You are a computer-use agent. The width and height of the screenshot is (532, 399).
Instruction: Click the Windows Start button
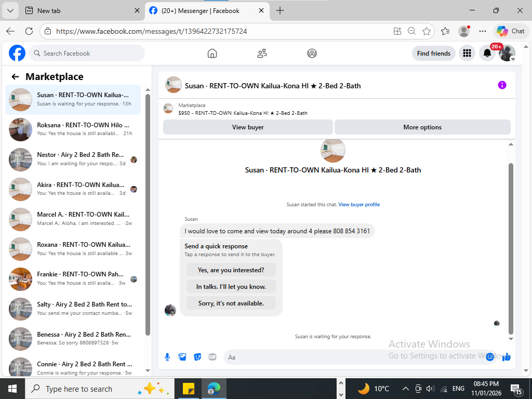pos(12,389)
